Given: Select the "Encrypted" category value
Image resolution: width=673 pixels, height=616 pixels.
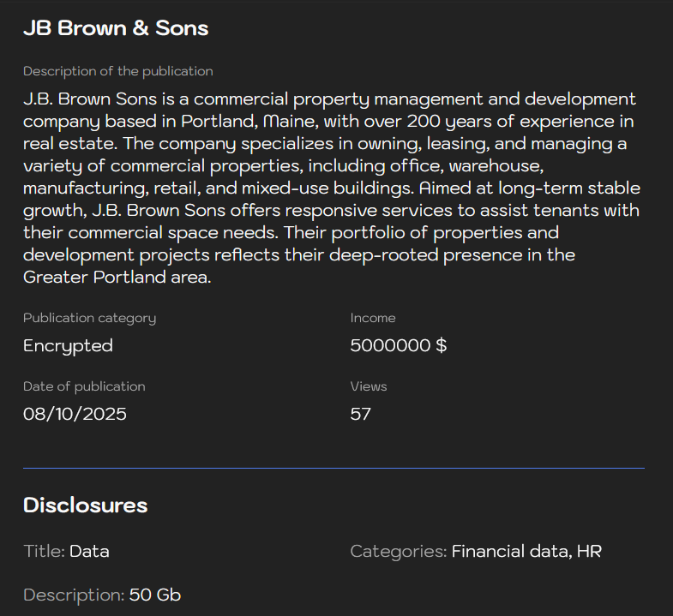Looking at the screenshot, I should 68,346.
